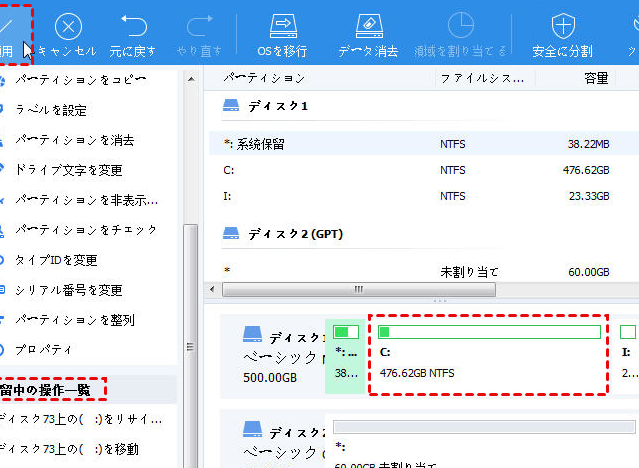This screenshot has width=639, height=468.
Task: Choose タイプIDを変更 option
Action: [x=56, y=260]
